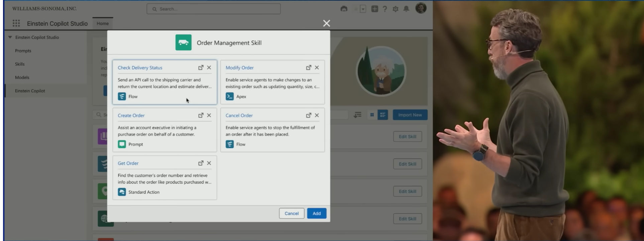Open Check Delivery Status in new window icon
This screenshot has width=644, height=241.
201,67
